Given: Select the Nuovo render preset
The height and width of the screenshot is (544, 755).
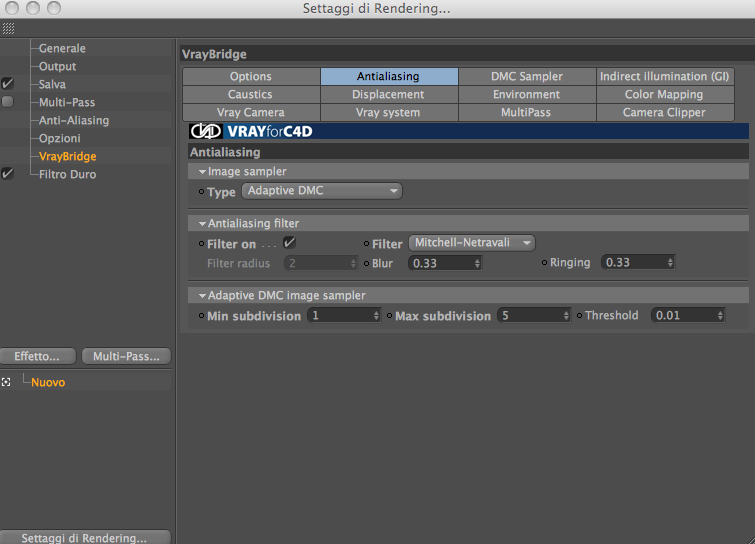Looking at the screenshot, I should pos(48,382).
